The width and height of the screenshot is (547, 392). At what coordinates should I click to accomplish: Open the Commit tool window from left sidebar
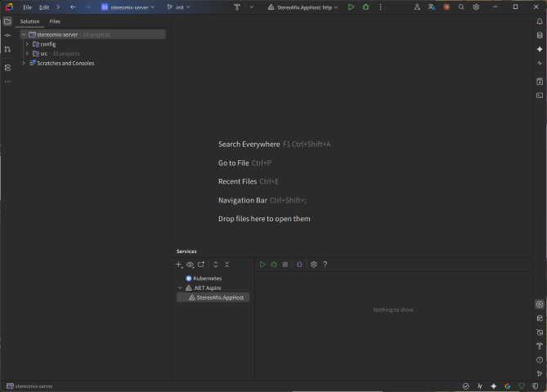7,35
